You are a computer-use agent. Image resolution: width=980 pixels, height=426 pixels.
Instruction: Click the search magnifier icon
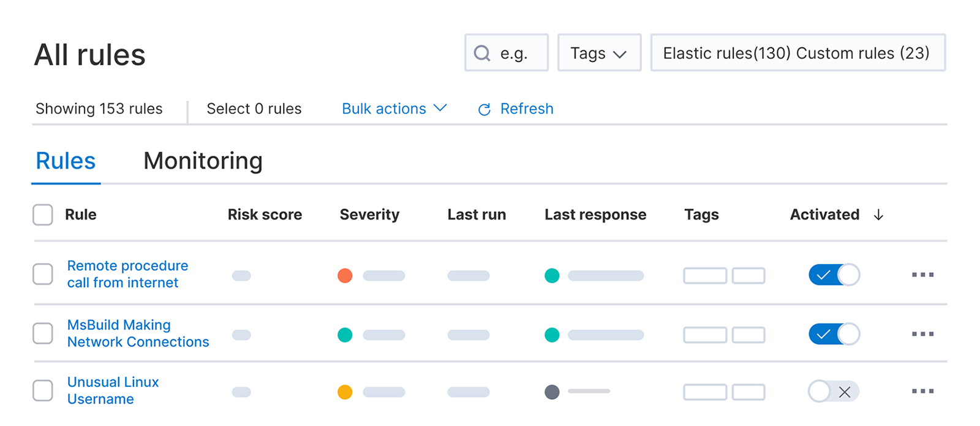pyautogui.click(x=482, y=53)
